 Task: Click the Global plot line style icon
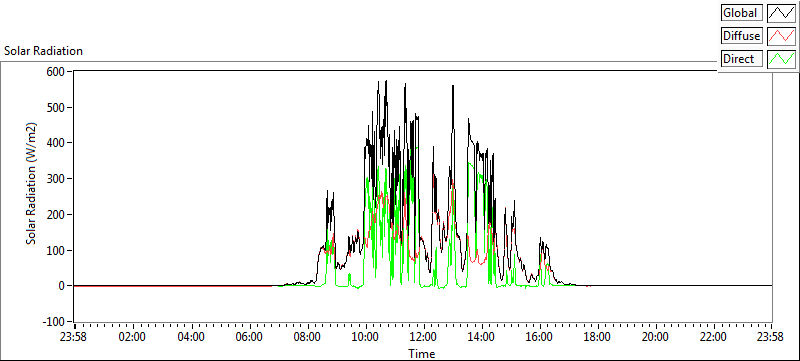tap(782, 13)
